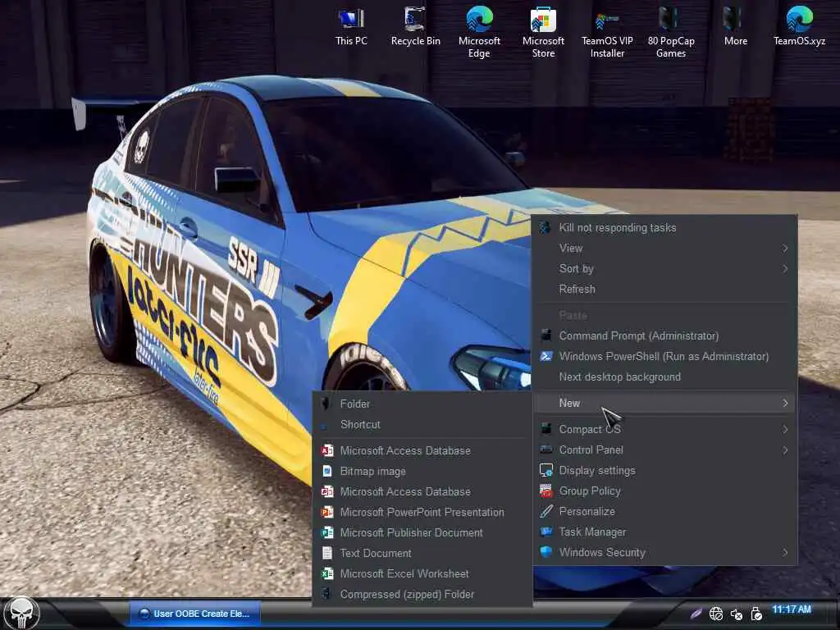Click the skull Start button
The image size is (840, 630).
pyautogui.click(x=21, y=614)
